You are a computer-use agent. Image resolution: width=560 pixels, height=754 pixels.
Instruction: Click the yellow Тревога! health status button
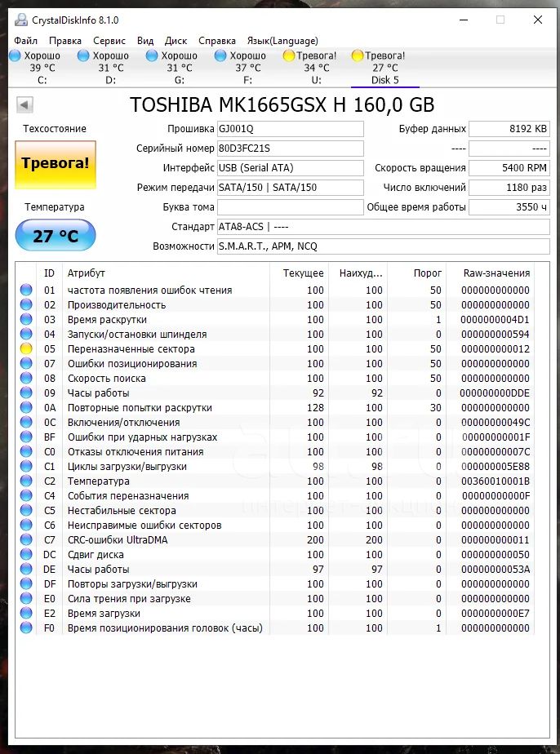[56, 165]
